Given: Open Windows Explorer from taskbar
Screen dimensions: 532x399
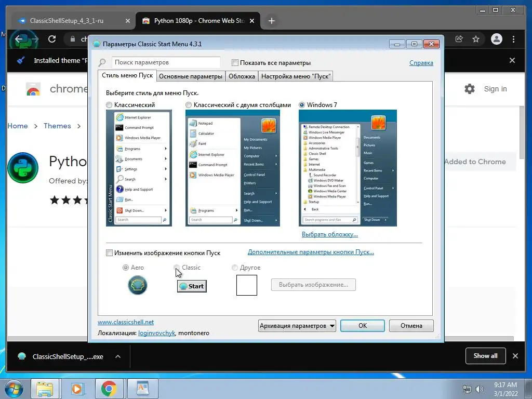Looking at the screenshot, I should tap(45, 389).
